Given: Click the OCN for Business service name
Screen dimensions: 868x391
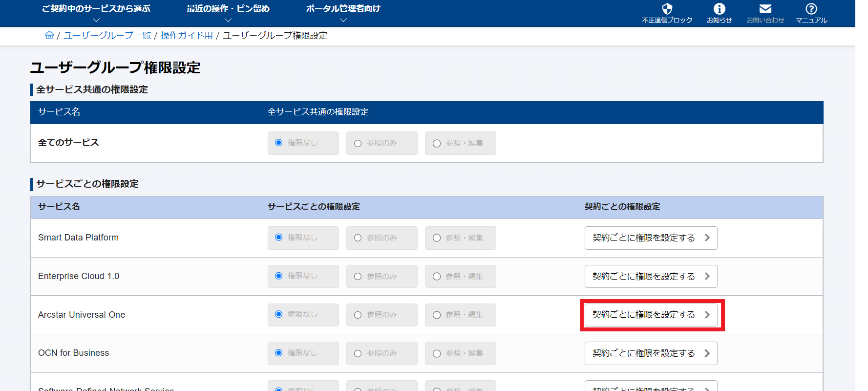Looking at the screenshot, I should click(73, 353).
